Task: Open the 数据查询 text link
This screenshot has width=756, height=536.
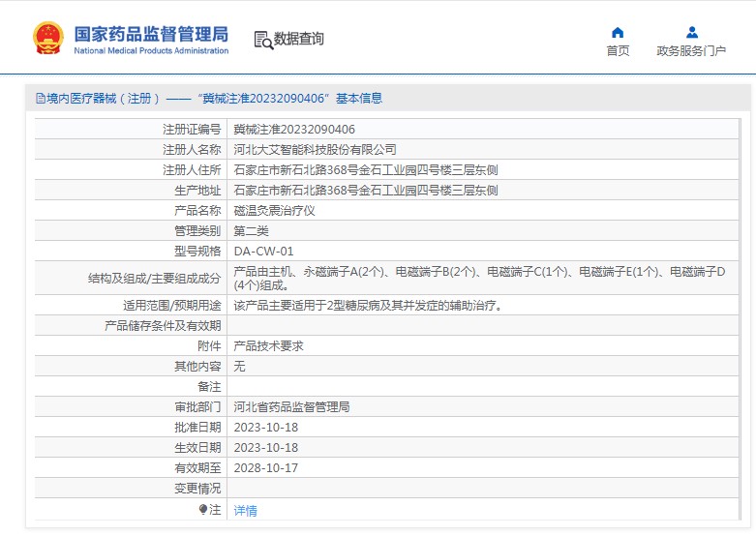Action: (299, 39)
